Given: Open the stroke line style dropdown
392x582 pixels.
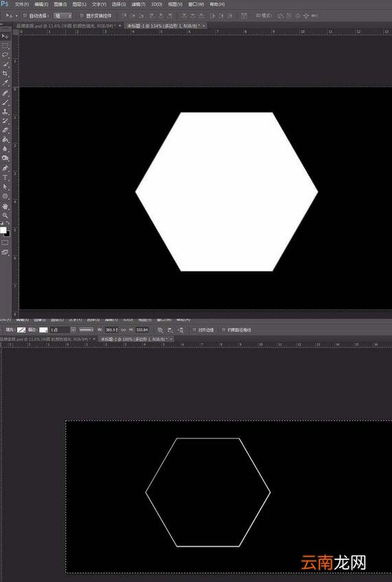Looking at the screenshot, I should (86, 330).
